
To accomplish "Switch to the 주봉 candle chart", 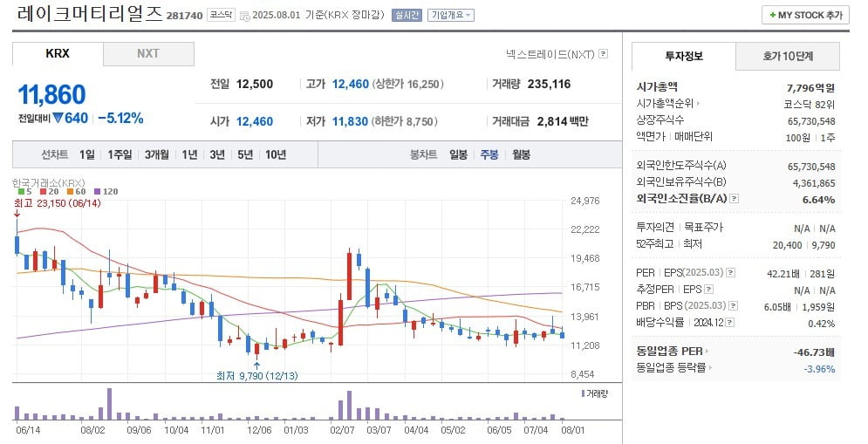I will click(x=489, y=154).
